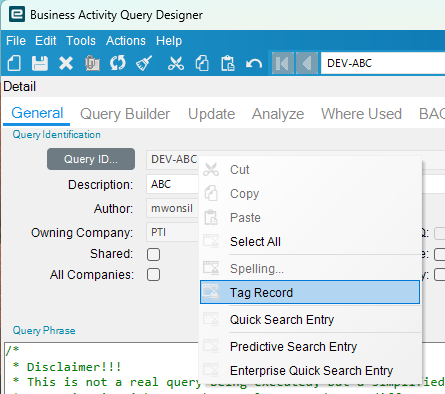Save the query with the floppy icon
The image size is (445, 394).
pyautogui.click(x=40, y=63)
